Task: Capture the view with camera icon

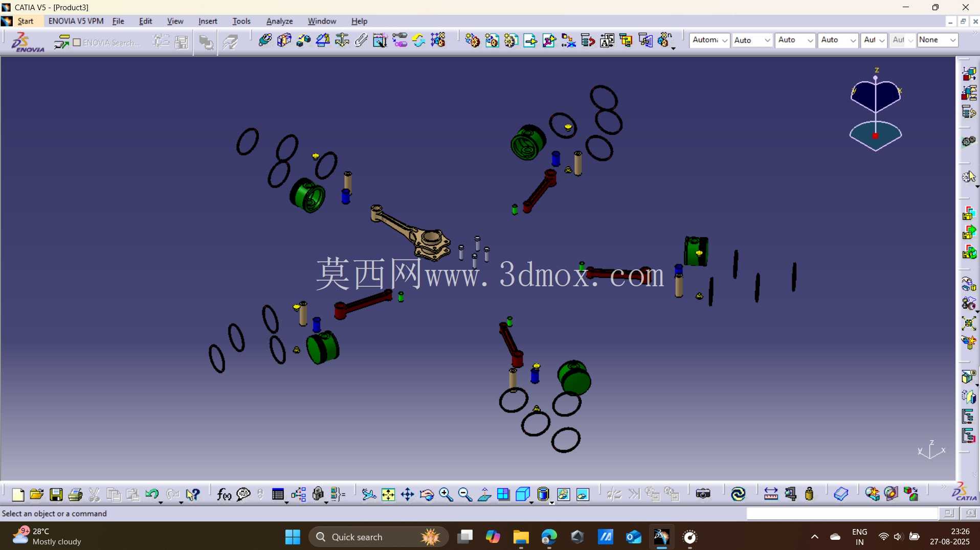Action: point(703,494)
